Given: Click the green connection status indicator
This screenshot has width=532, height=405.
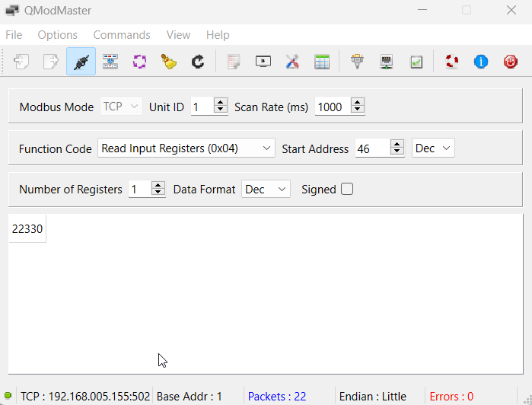Looking at the screenshot, I should click(x=8, y=396).
